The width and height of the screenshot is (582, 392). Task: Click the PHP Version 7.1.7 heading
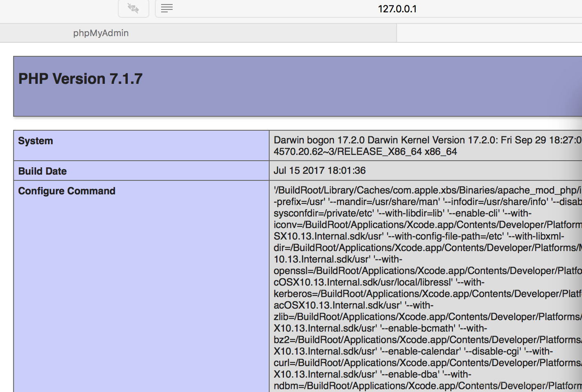pos(81,79)
